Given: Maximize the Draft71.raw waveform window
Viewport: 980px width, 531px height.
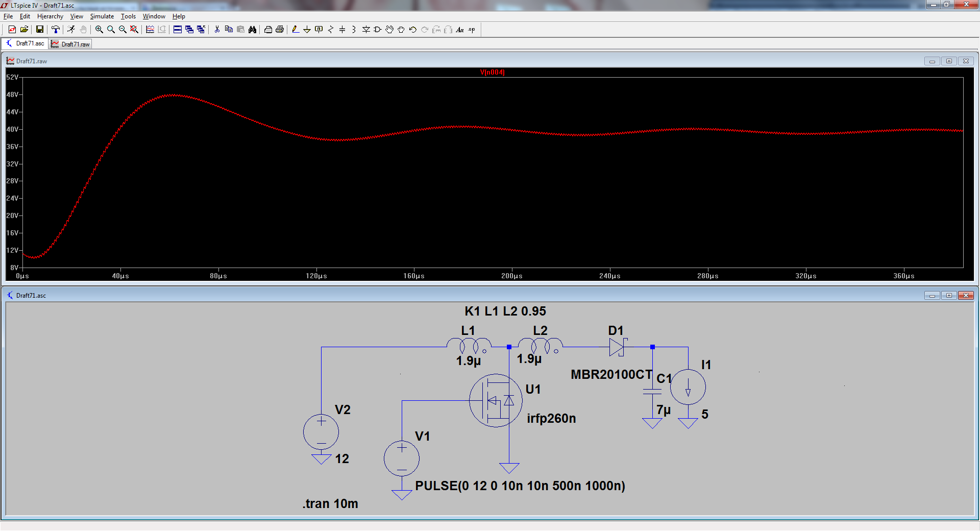Looking at the screenshot, I should click(949, 61).
